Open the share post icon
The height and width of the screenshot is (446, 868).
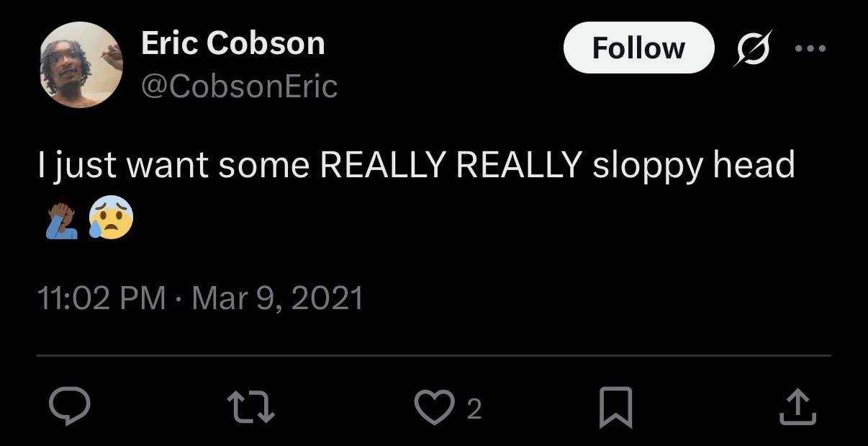(x=798, y=408)
